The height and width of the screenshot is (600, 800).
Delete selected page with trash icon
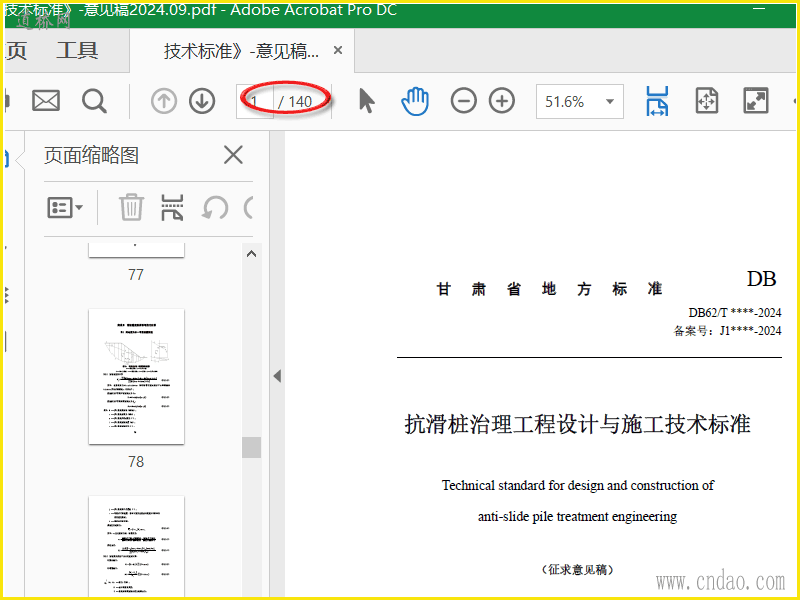coord(132,207)
